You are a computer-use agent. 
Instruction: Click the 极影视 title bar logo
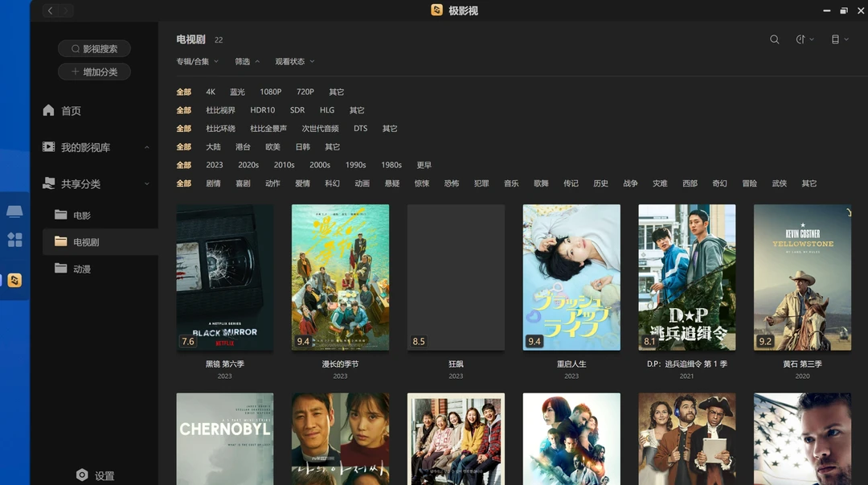pos(436,10)
